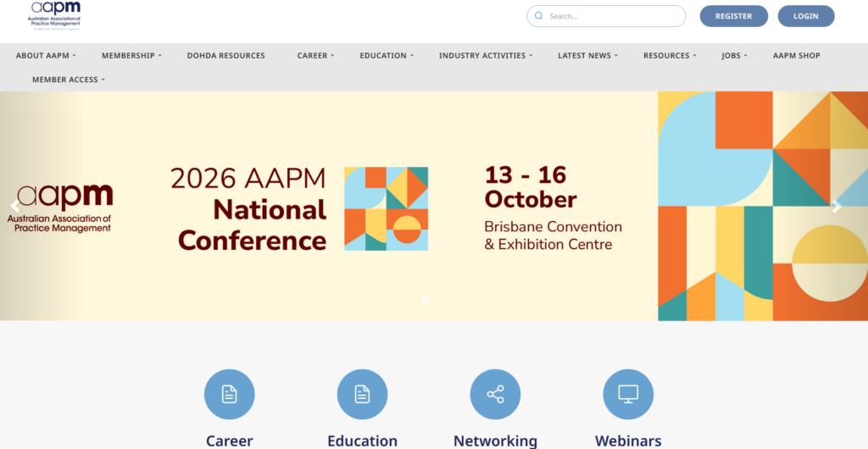Click 'Brisbane Convention & Exhibition Centre' text
This screenshot has height=449, width=868.
[x=553, y=235]
